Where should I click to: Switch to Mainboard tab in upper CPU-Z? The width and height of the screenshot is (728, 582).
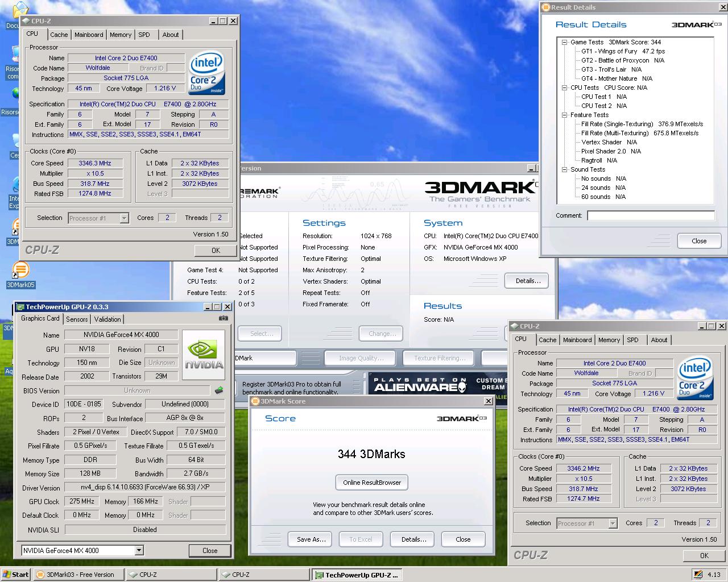89,35
